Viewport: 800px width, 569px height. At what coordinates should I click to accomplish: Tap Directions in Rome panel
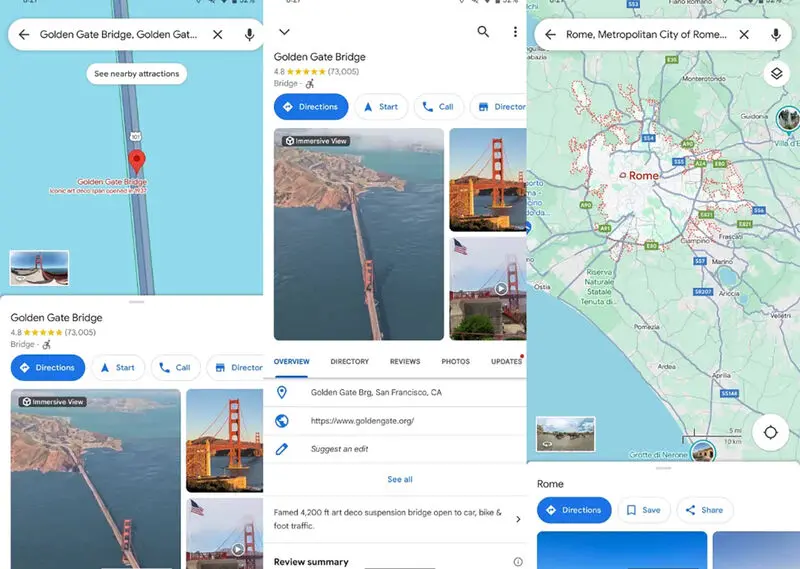coord(574,510)
